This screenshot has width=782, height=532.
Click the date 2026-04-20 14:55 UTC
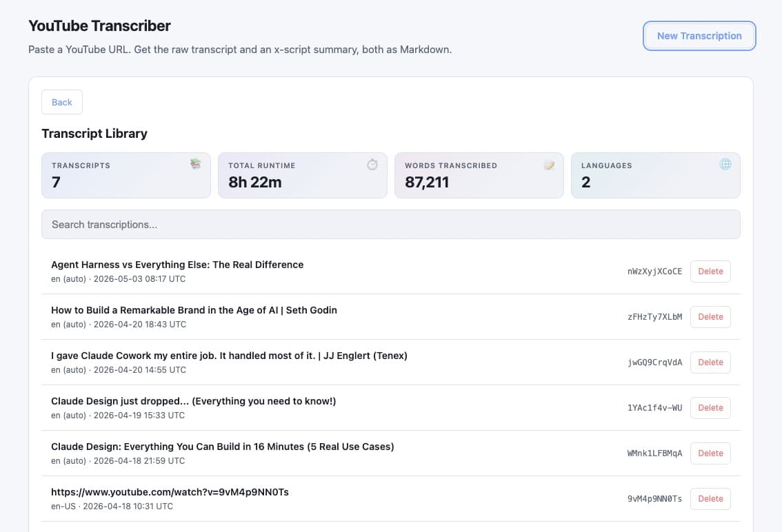[x=139, y=369]
